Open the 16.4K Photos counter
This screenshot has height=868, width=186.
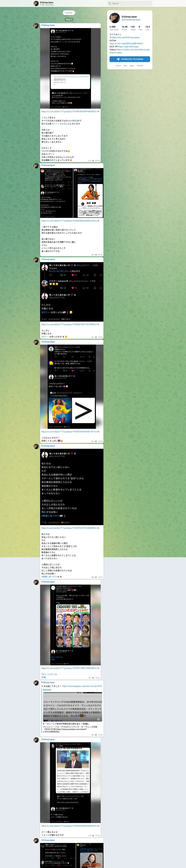point(125,28)
